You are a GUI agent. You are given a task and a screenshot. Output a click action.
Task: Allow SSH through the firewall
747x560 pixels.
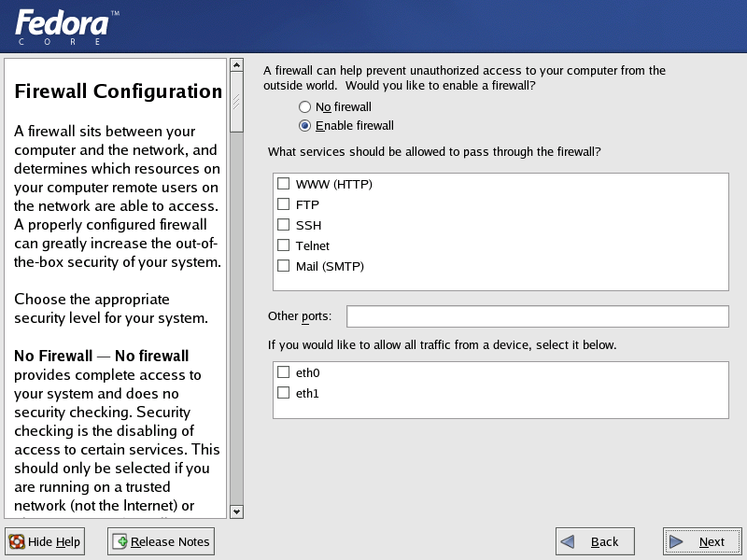click(x=284, y=225)
